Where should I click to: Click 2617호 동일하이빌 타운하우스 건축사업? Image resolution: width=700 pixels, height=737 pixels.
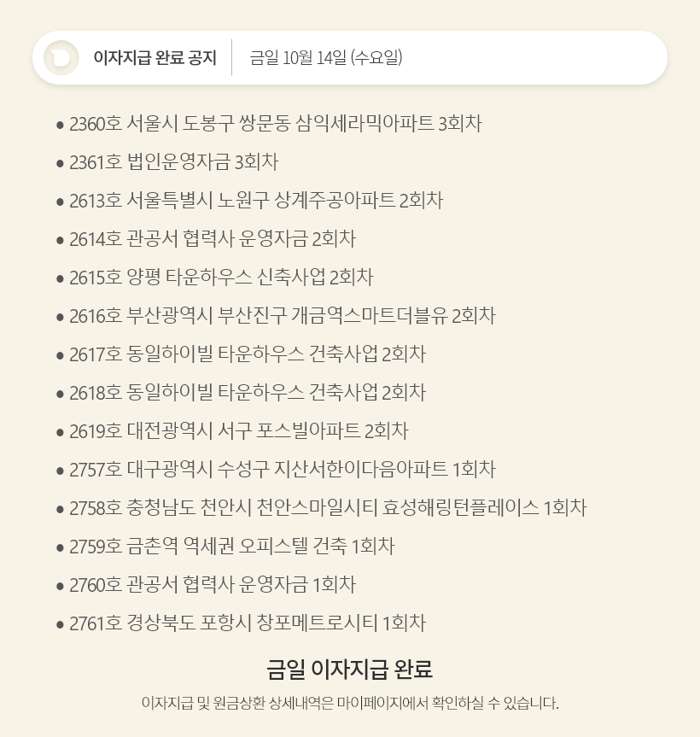point(247,354)
